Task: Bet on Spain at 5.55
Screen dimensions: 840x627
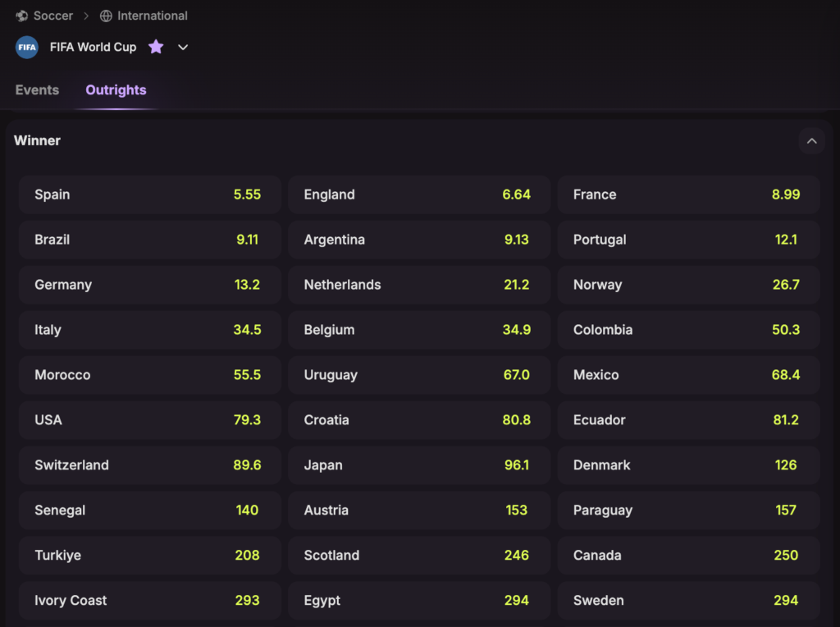Action: (149, 195)
